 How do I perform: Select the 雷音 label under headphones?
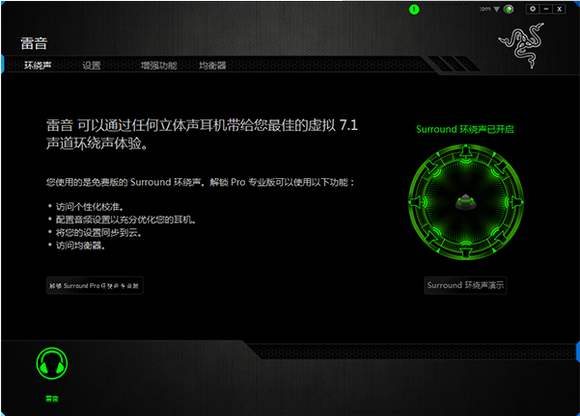click(x=52, y=399)
